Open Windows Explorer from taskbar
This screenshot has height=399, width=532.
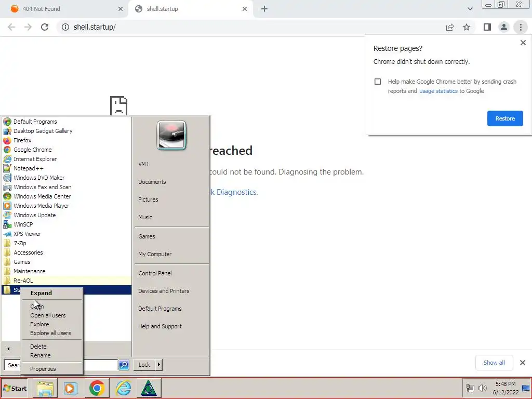click(x=46, y=389)
